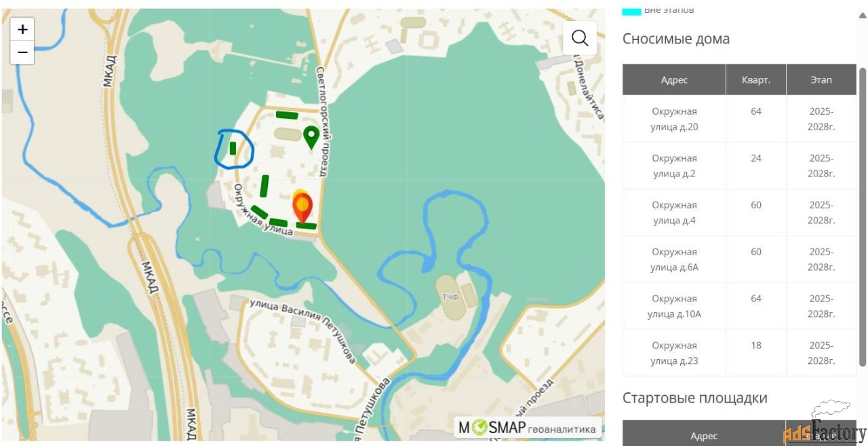Click the cyan Вне этапов legend swatch
The height and width of the screenshot is (446, 868).
pos(631,11)
